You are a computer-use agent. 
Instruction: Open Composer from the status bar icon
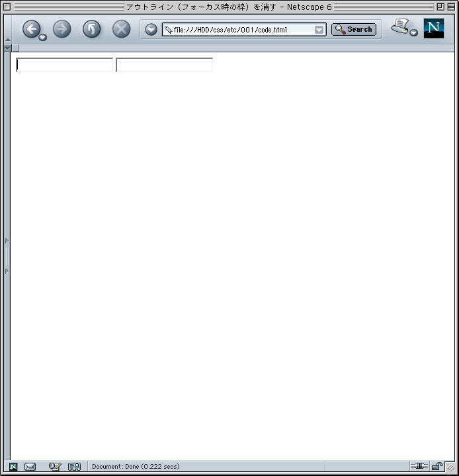(x=55, y=467)
